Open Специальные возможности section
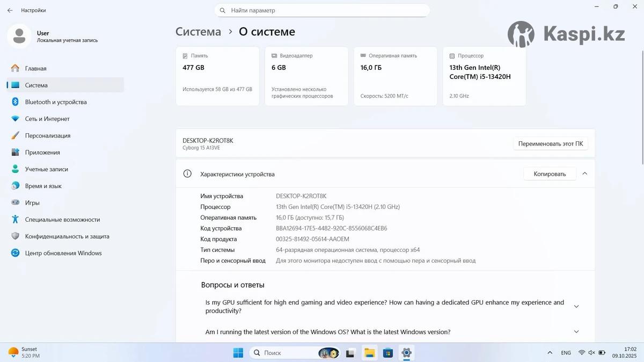 [62, 220]
